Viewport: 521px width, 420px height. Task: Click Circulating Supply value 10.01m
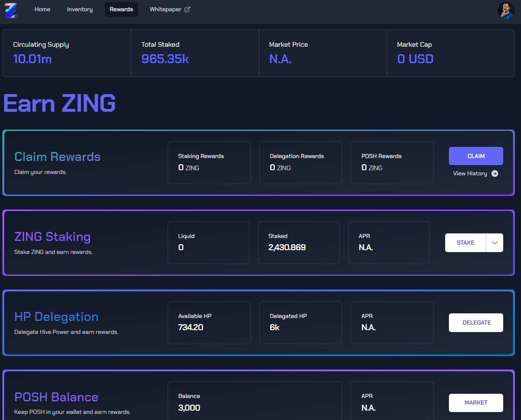click(x=32, y=59)
